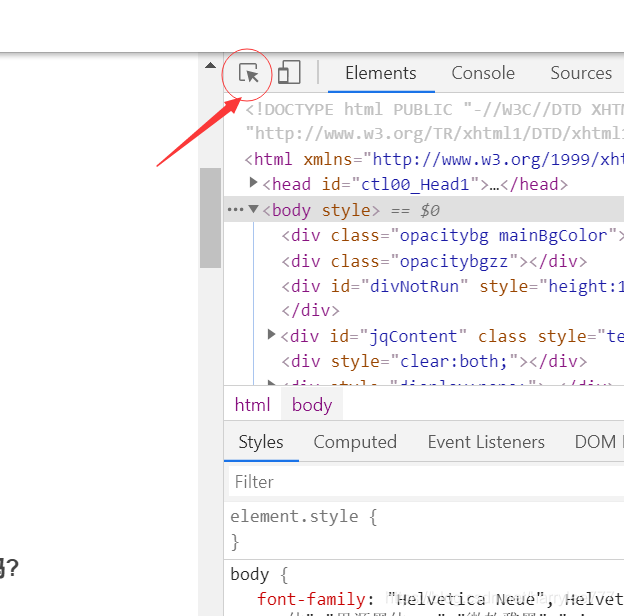Click the html breadcrumb

(252, 405)
